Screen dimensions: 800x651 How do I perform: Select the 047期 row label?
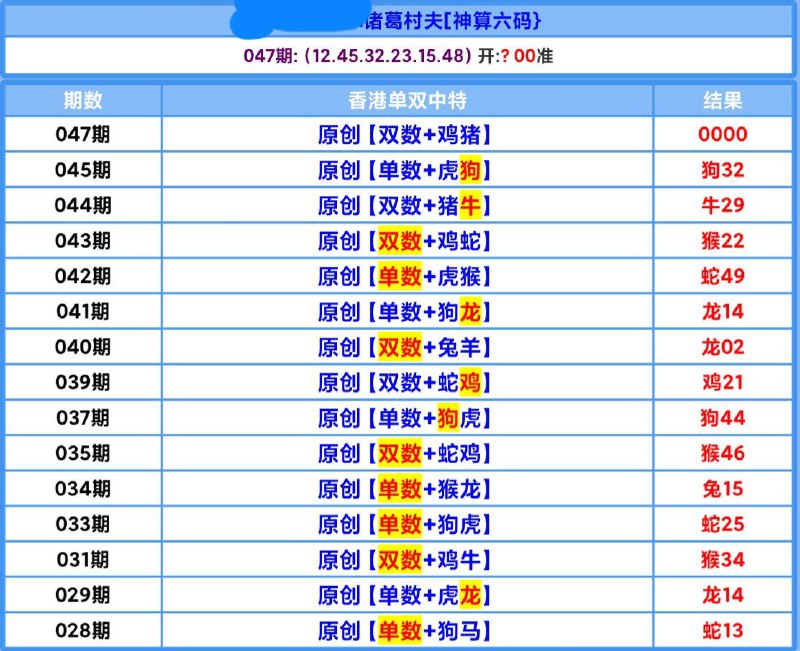click(x=83, y=134)
